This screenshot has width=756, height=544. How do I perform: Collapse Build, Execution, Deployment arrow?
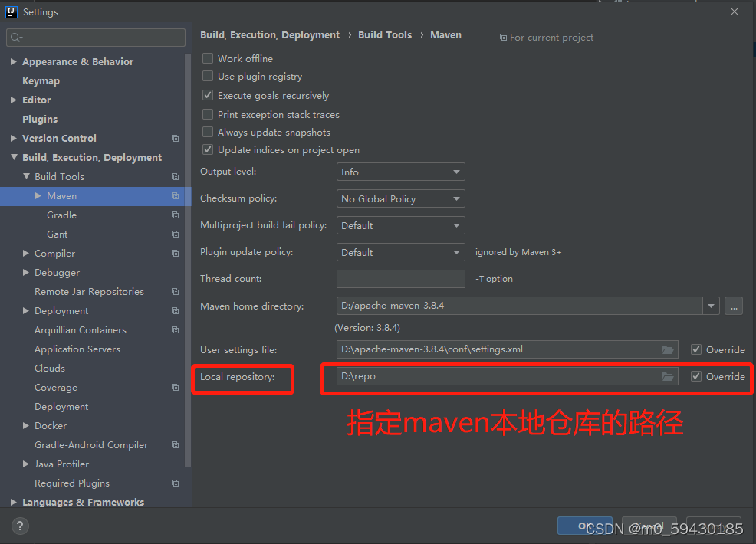coord(14,157)
